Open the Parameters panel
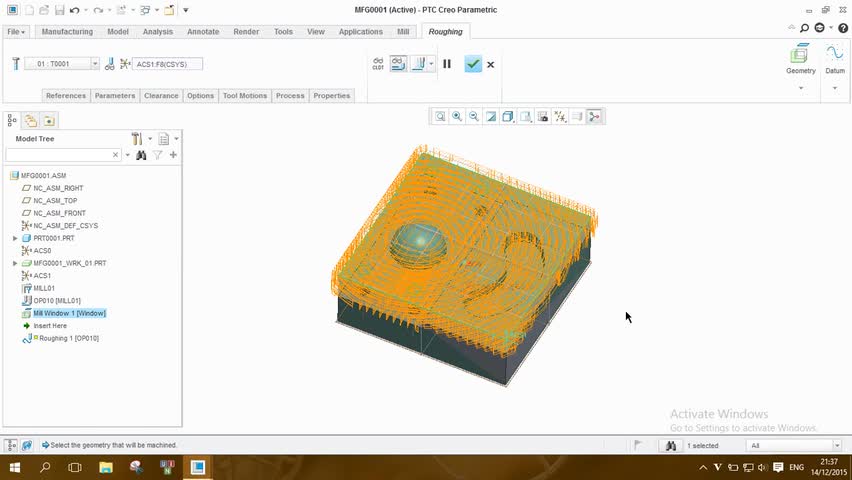The height and width of the screenshot is (480, 852). (115, 96)
